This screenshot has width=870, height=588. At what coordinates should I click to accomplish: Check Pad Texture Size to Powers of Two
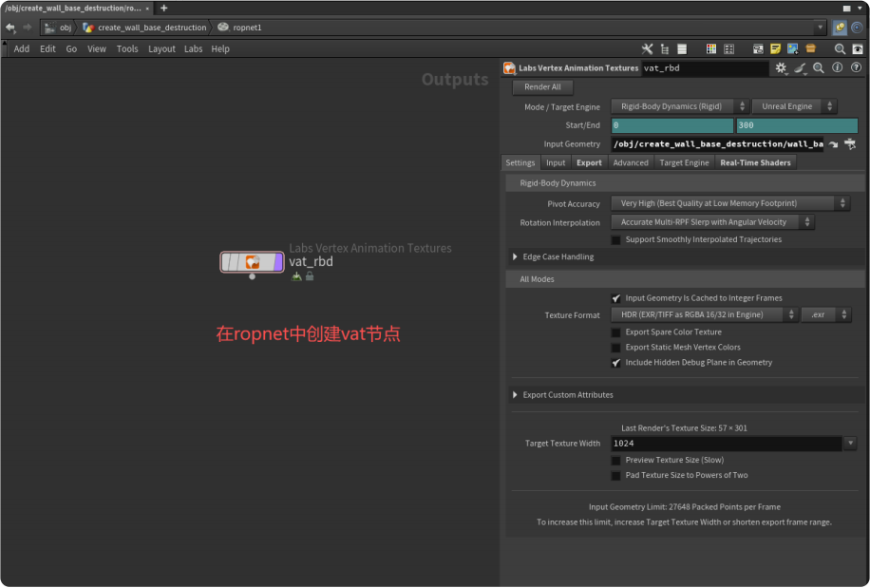pos(616,475)
